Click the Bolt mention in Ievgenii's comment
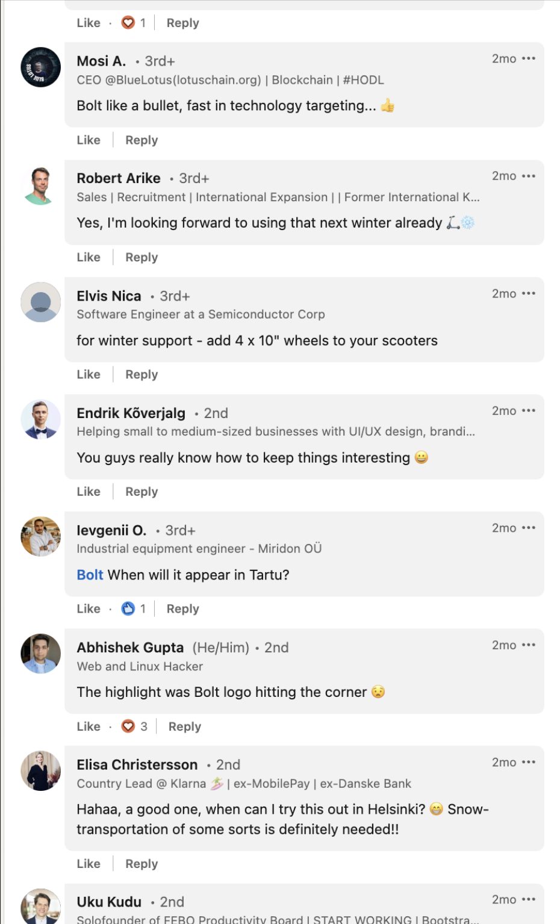 pyautogui.click(x=90, y=575)
